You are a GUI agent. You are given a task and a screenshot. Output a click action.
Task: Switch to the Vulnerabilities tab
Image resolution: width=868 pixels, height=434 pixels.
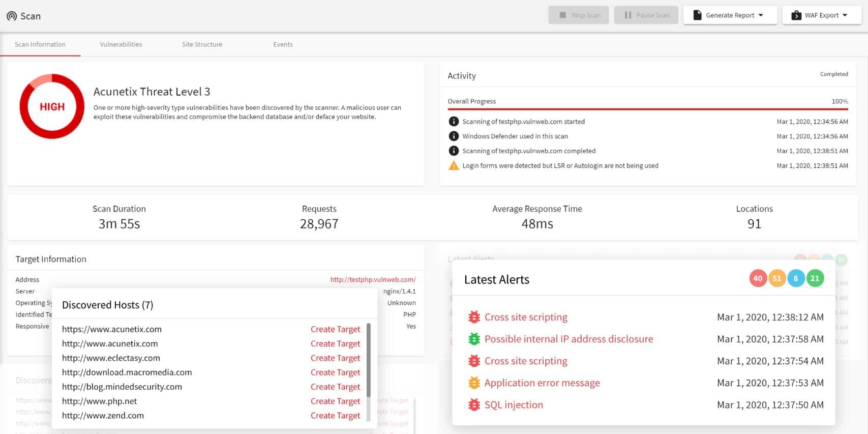pos(121,44)
